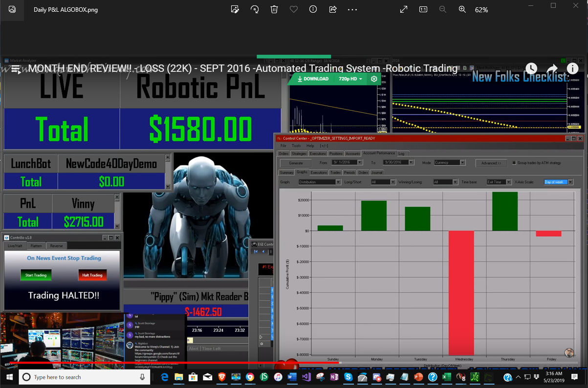Switch to the Log tab
This screenshot has width=588, height=388.
[401, 153]
